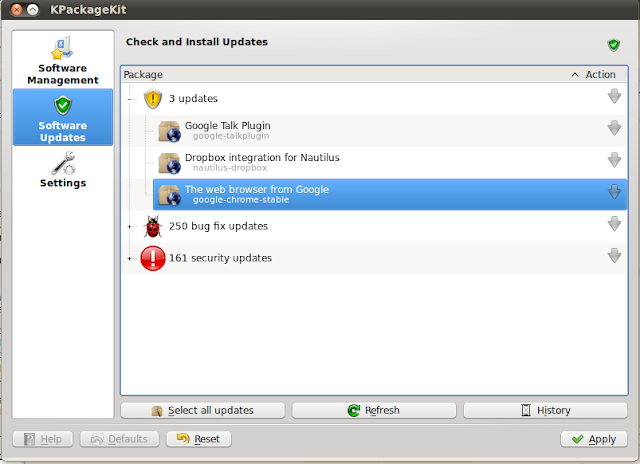
Task: Toggle install arrow for Dropbox integration for Nautilus
Action: [614, 160]
